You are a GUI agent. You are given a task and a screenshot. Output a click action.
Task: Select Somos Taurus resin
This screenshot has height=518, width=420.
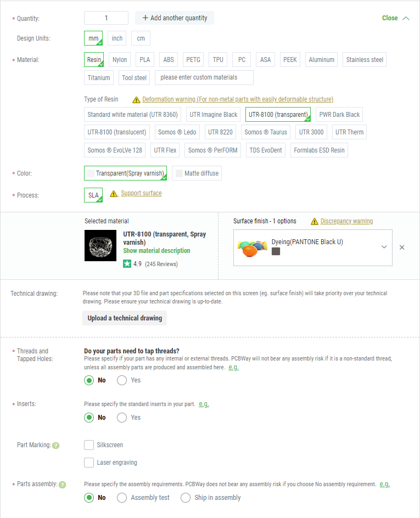click(266, 132)
